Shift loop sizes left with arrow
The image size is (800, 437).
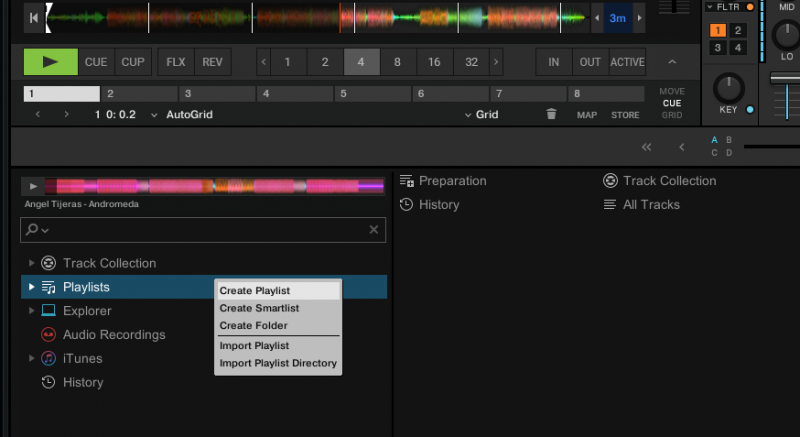[x=263, y=62]
